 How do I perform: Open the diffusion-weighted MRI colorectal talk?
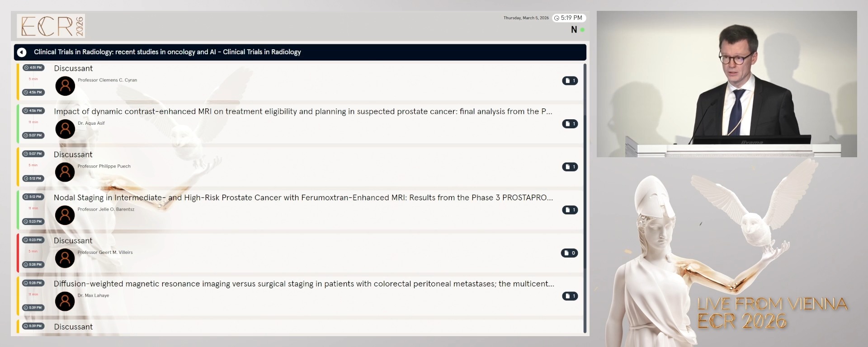[x=303, y=284]
